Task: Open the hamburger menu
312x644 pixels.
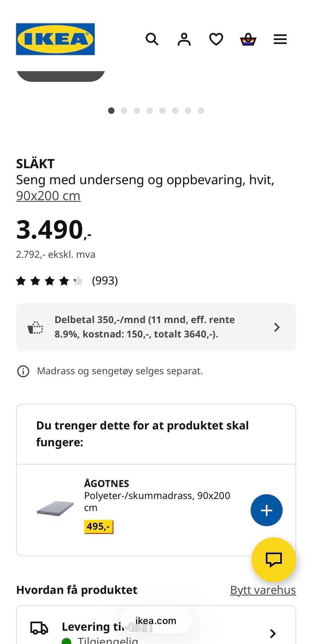Action: point(280,39)
